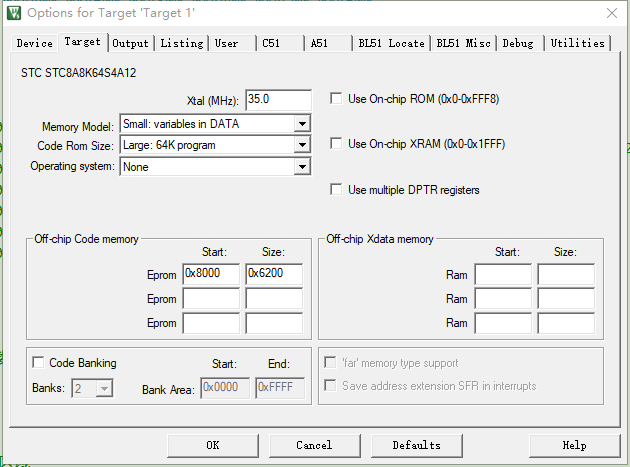
Task: Select the Target tab
Action: pyautogui.click(x=83, y=42)
